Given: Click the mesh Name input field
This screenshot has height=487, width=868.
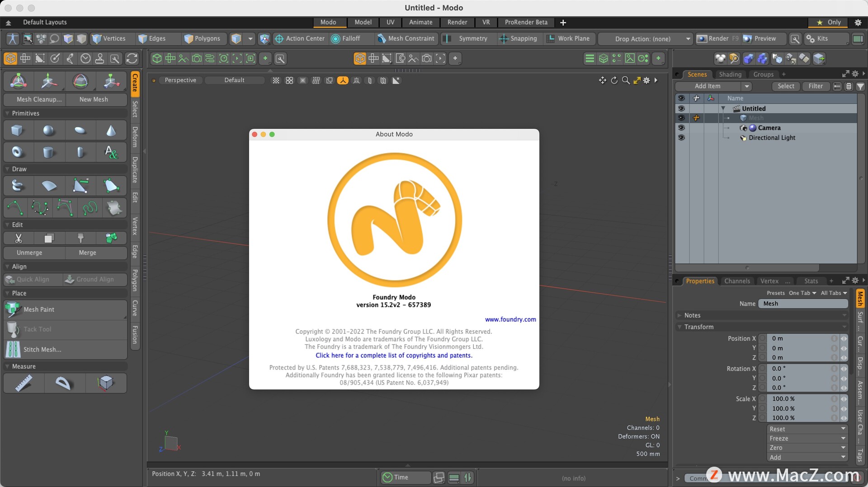Looking at the screenshot, I should click(803, 304).
